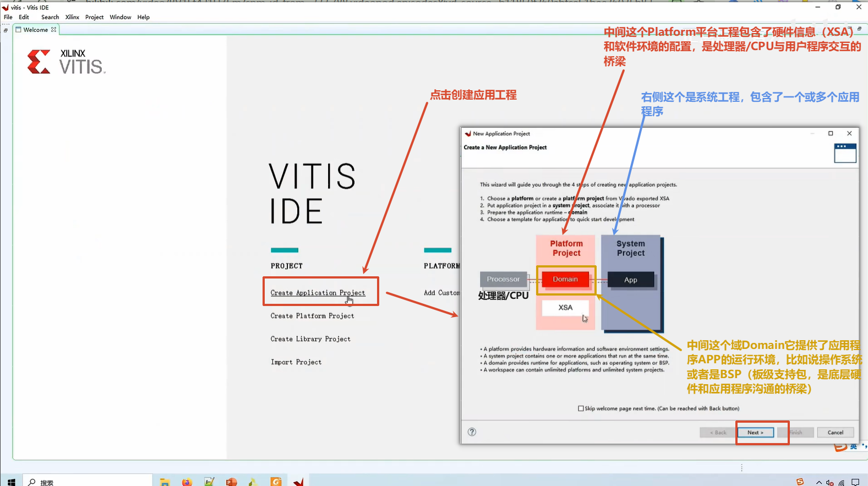Open the Edit menu

click(24, 17)
